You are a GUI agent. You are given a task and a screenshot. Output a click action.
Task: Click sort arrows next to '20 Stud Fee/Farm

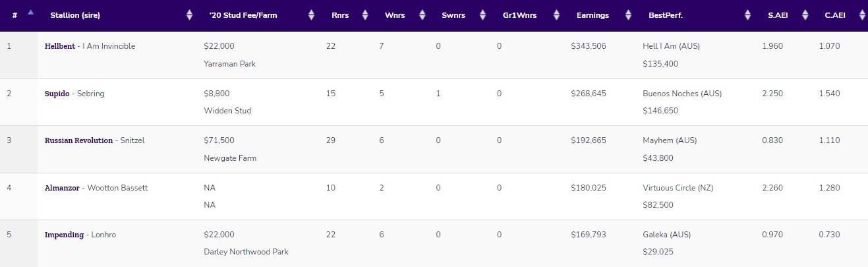point(311,15)
